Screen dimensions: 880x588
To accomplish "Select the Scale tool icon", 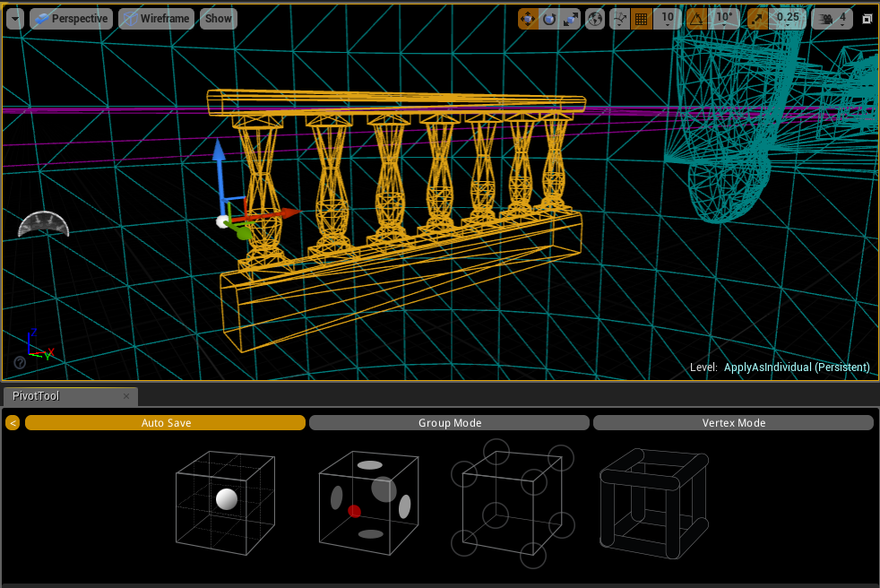I will pos(570,18).
